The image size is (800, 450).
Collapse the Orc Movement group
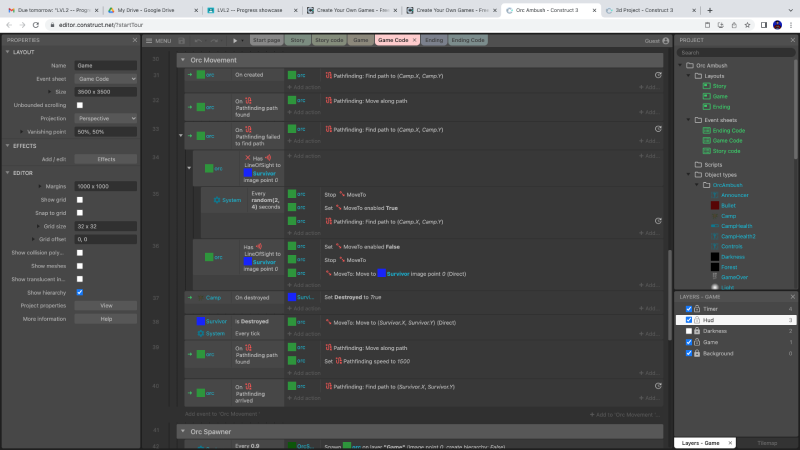[183, 60]
